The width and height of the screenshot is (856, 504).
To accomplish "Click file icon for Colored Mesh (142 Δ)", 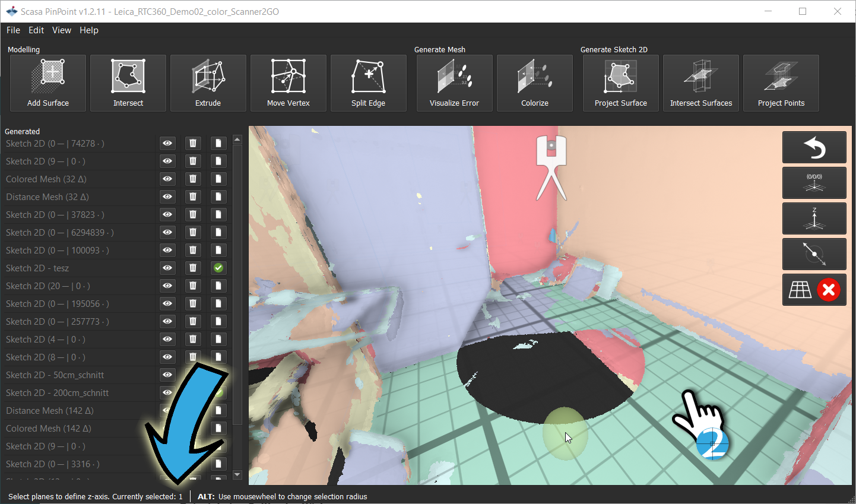I will [218, 428].
